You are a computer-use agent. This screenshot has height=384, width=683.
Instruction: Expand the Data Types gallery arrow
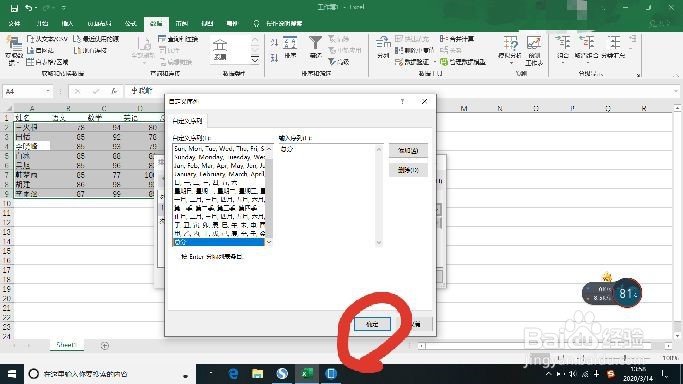pos(255,59)
